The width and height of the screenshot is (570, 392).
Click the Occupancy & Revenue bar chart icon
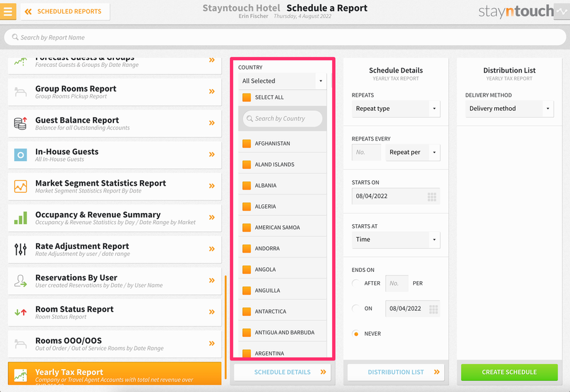tap(20, 218)
